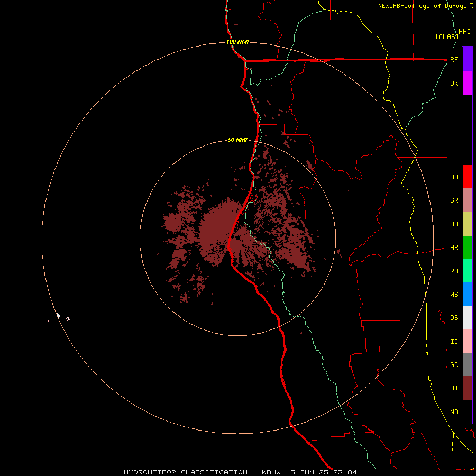Click the HA legend label
Viewport: 476px width, 476px height.
pos(454,177)
